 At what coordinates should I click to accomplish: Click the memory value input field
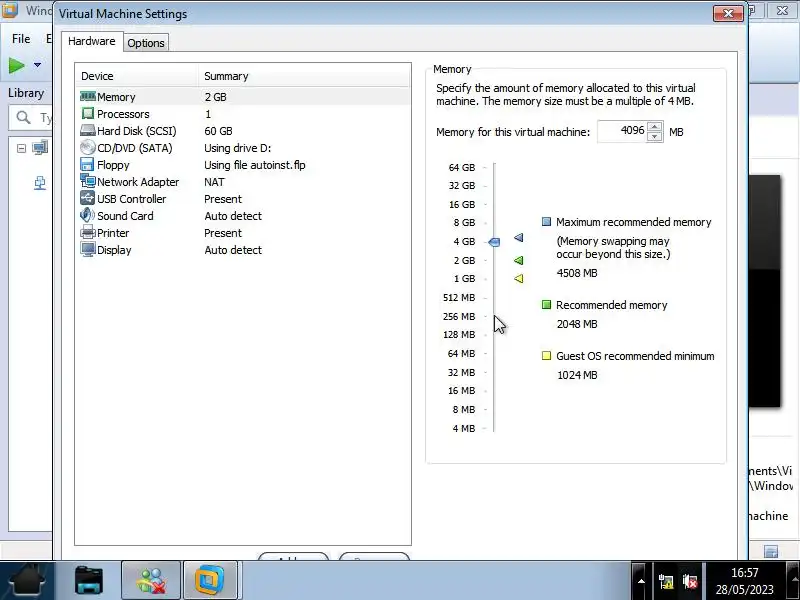(x=621, y=131)
